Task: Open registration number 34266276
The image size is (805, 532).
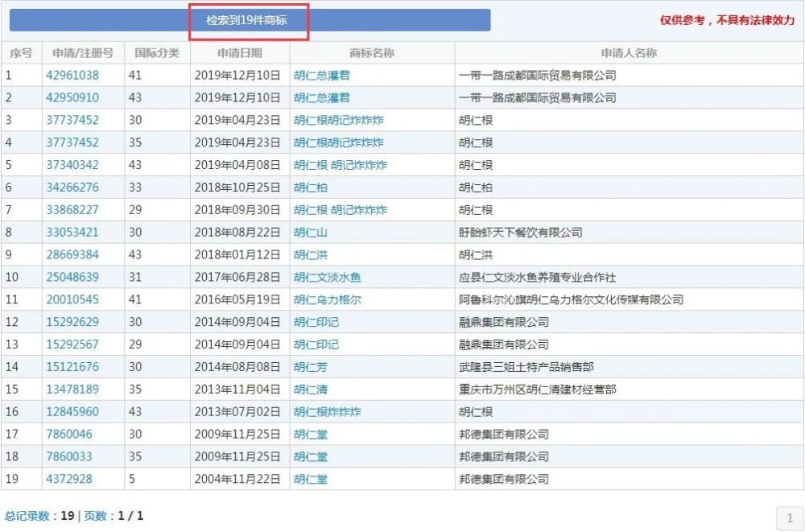Action: [x=72, y=188]
